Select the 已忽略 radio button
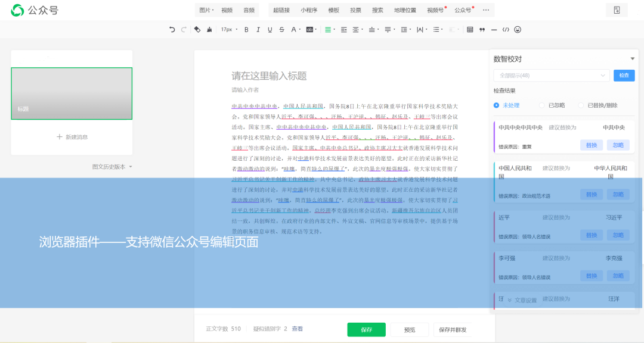Viewport: 644px width, 343px height. pos(541,105)
